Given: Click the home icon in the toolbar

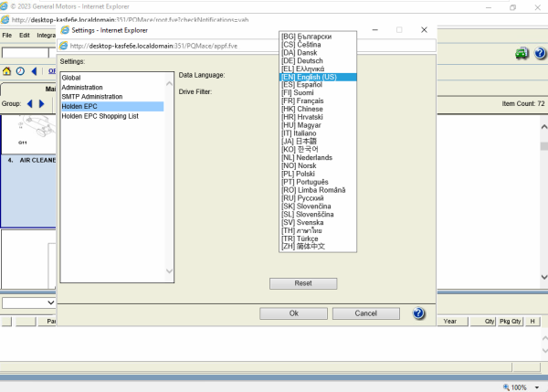Looking at the screenshot, I should pos(7,70).
